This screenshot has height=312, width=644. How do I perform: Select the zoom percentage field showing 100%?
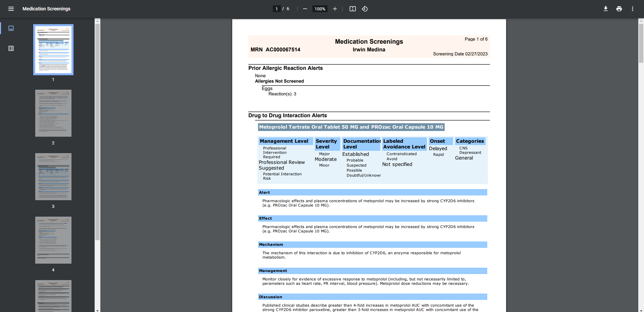319,9
